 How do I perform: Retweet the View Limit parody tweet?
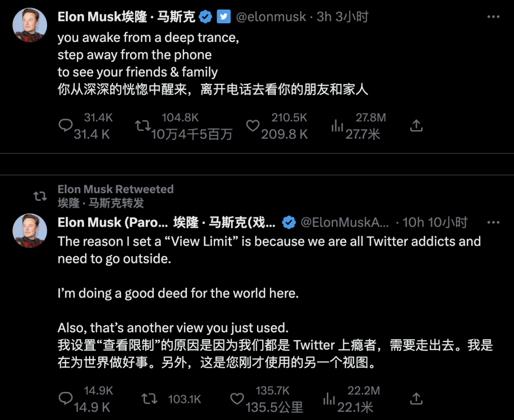pos(150,399)
